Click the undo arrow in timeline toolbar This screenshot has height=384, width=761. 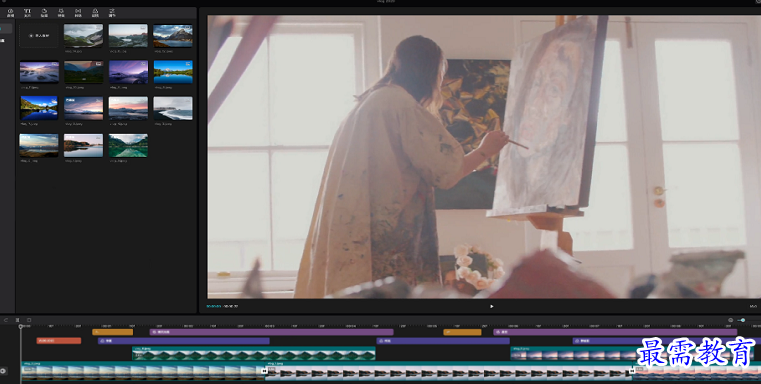click(x=6, y=320)
